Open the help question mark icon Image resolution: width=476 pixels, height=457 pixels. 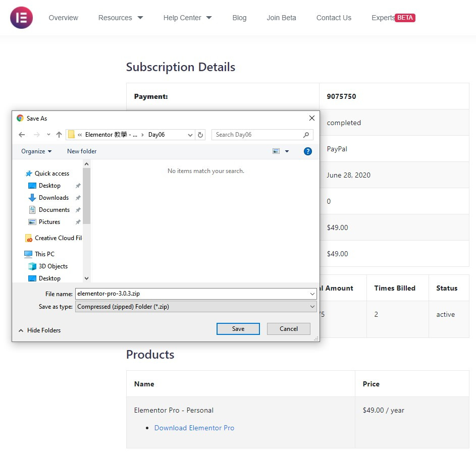coord(308,151)
